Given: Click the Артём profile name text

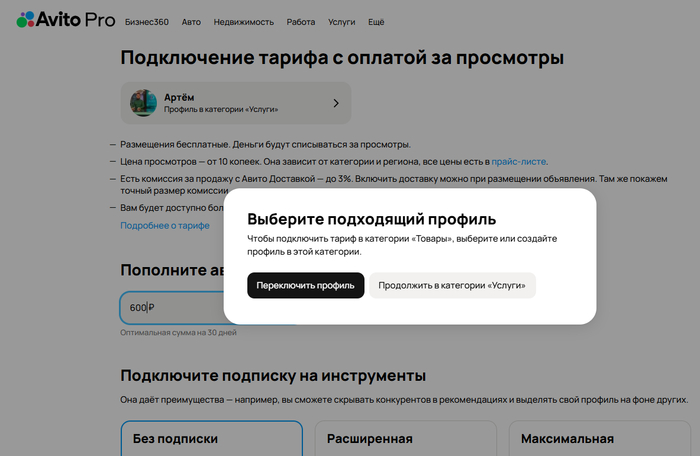Looking at the screenshot, I should point(178,96).
